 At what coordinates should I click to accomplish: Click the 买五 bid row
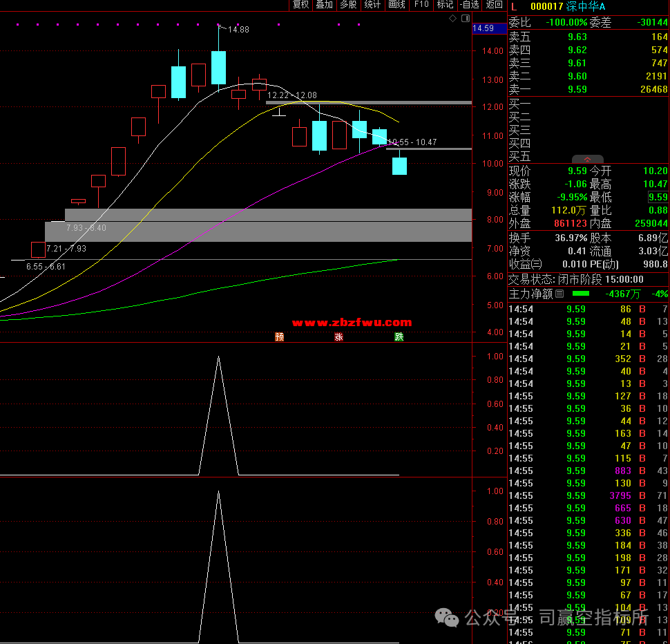coord(588,156)
